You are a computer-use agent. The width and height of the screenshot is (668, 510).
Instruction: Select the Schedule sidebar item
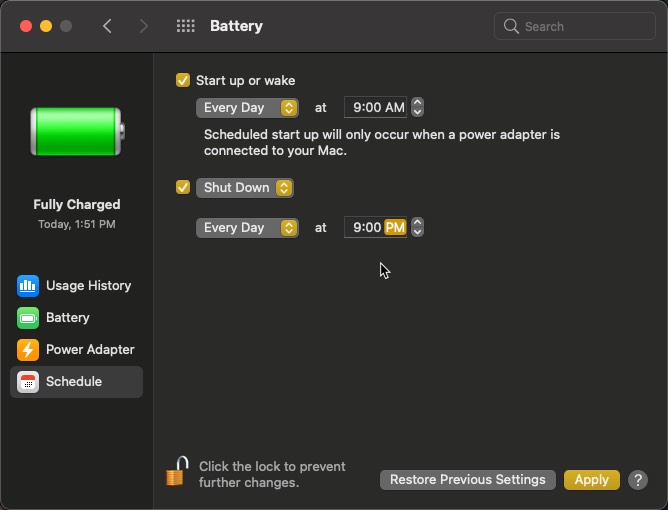point(77,382)
